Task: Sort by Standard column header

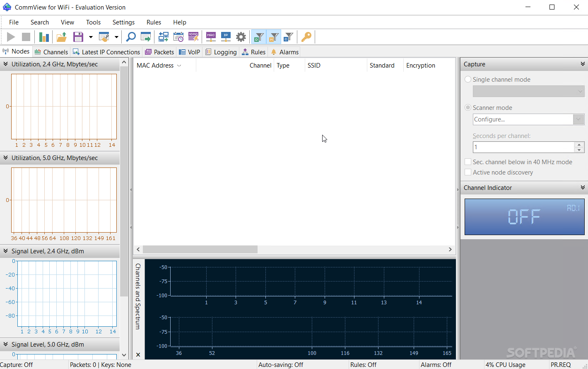Action: (385, 66)
